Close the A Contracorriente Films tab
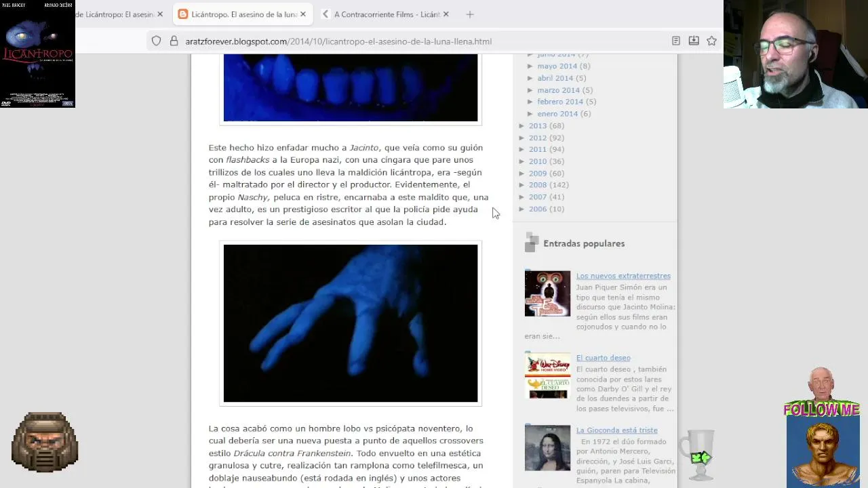Image resolution: width=868 pixels, height=488 pixels. pos(446,14)
